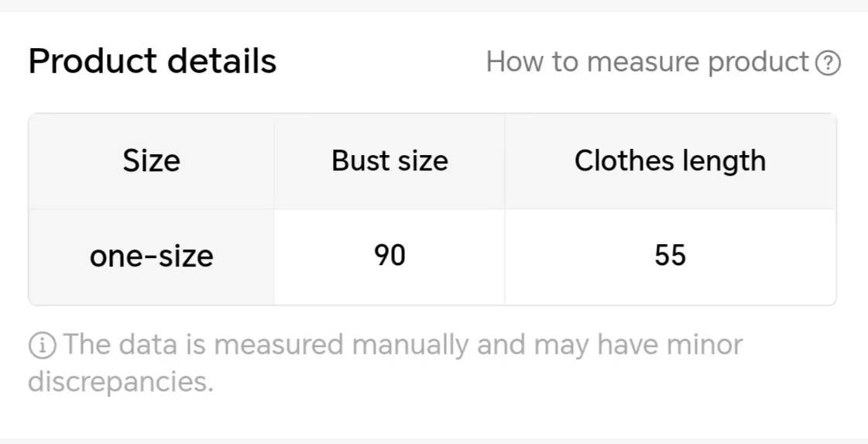868x444 pixels.
Task: Click the Product details heading
Action: tap(153, 60)
